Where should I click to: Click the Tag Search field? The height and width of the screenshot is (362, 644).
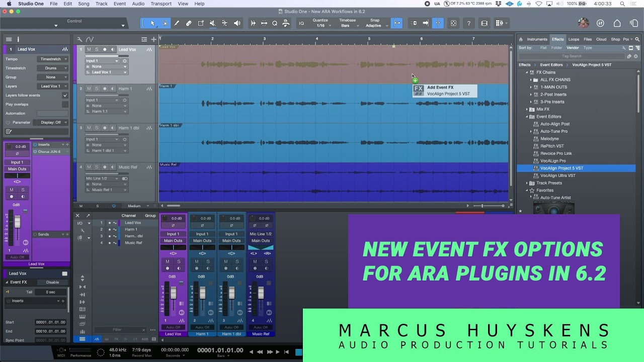coord(572,56)
